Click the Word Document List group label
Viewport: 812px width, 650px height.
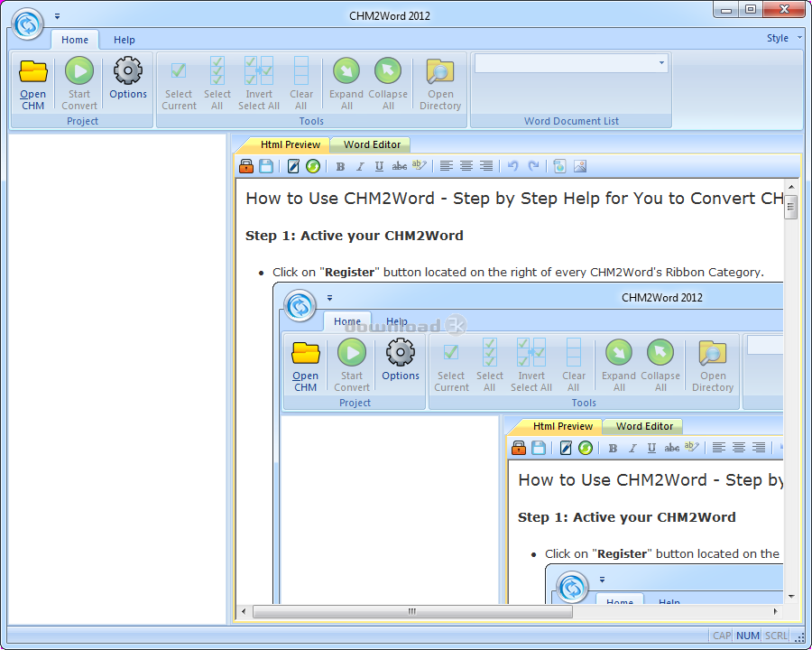tap(571, 121)
